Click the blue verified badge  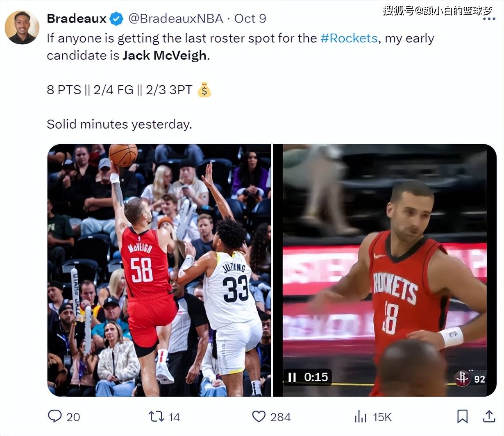click(116, 19)
